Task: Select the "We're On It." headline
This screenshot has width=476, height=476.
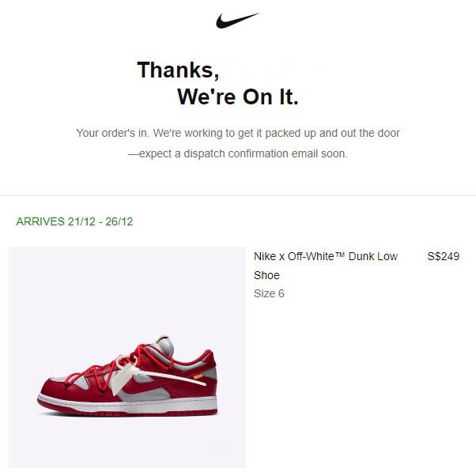Action: coord(237,97)
